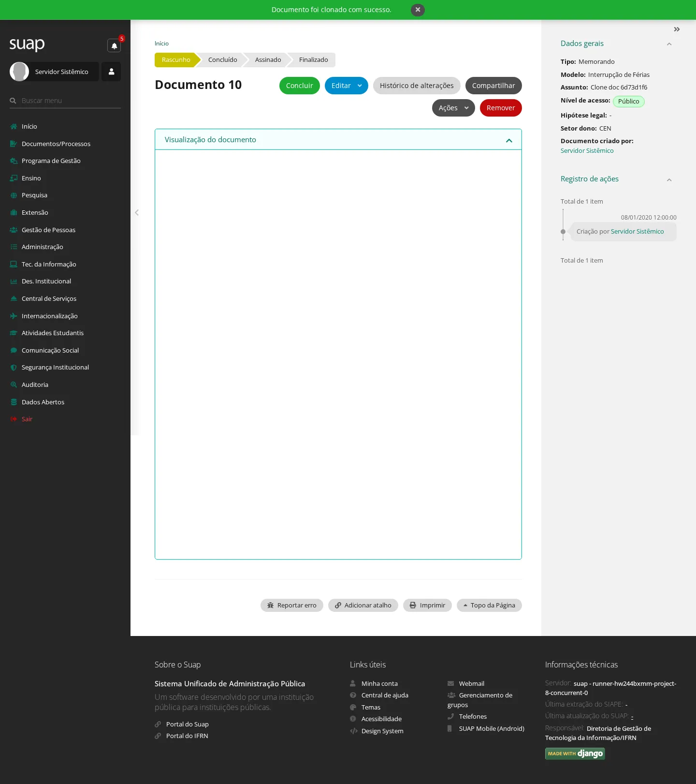696x784 pixels.
Task: Click Reportar erro button
Action: pos(292,605)
